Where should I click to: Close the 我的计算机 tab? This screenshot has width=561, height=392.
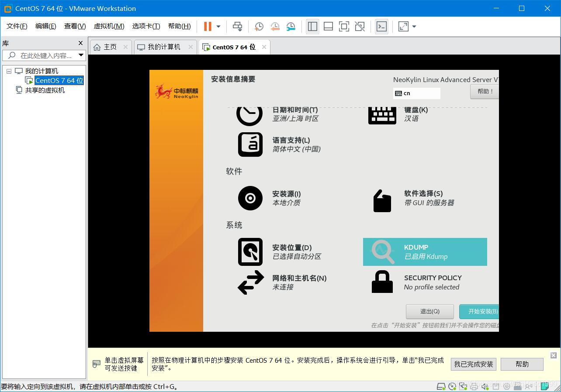[x=190, y=47]
